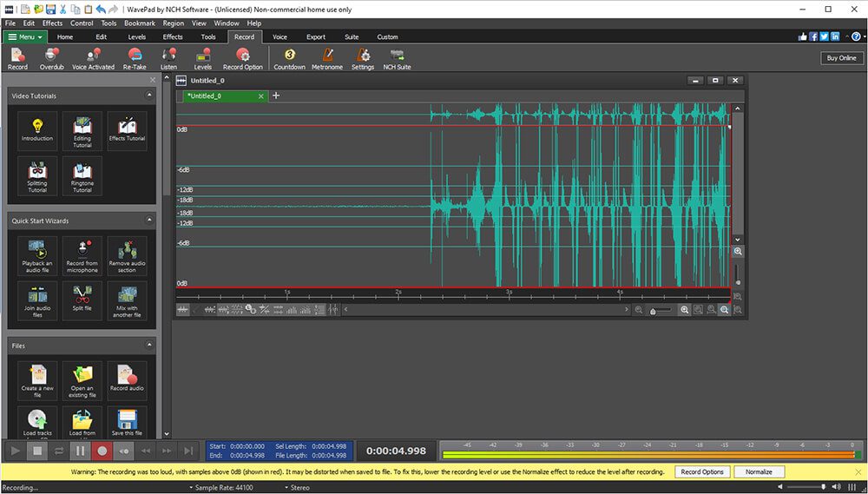Switch to the Effects ribbon tab
Image resolution: width=868 pixels, height=494 pixels.
(173, 37)
